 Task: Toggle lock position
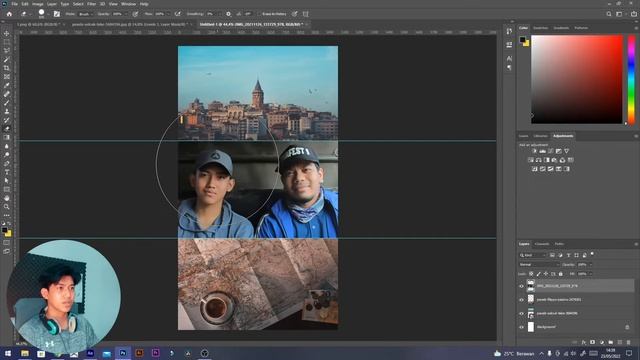click(x=546, y=274)
